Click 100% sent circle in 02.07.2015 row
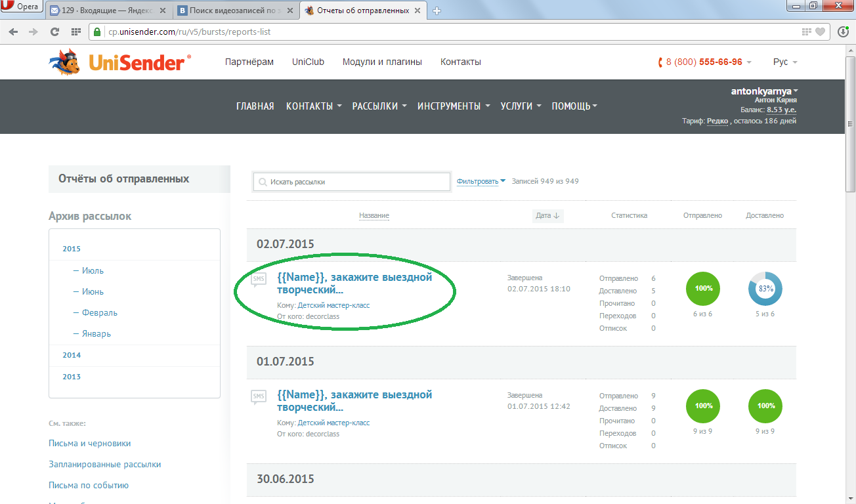 703,288
